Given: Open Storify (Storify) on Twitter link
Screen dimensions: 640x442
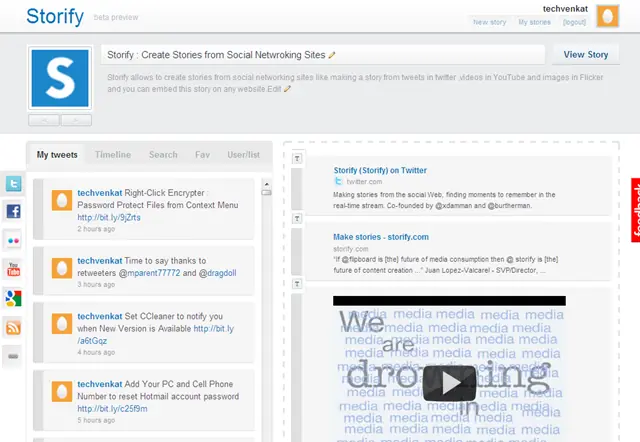Looking at the screenshot, I should pyautogui.click(x=380, y=170).
